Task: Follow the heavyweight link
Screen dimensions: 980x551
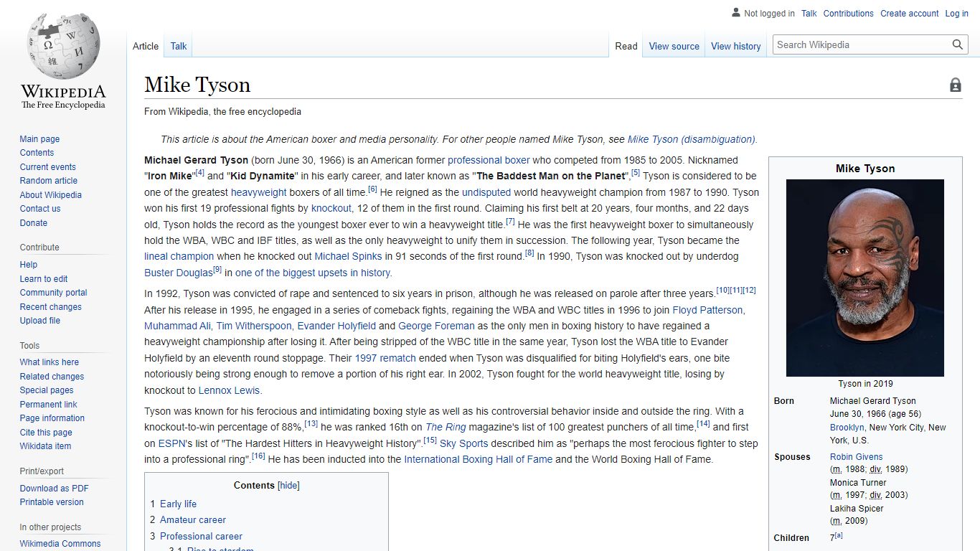Action: pos(258,192)
